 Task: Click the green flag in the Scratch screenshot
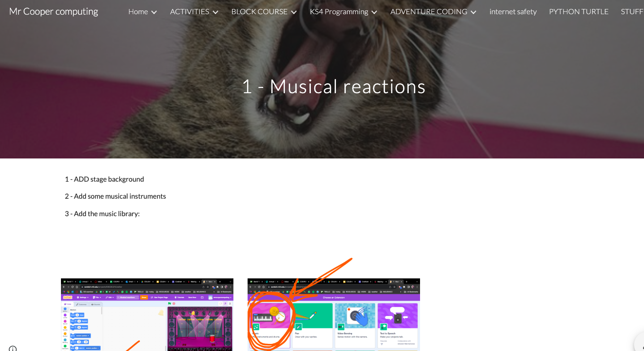[x=170, y=303]
